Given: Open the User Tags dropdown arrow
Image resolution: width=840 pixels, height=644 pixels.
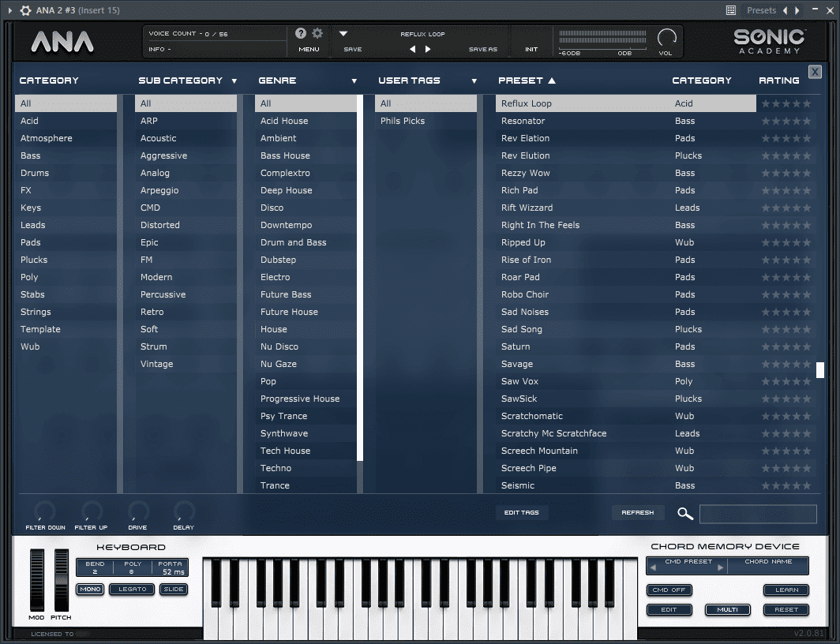Looking at the screenshot, I should pyautogui.click(x=474, y=80).
